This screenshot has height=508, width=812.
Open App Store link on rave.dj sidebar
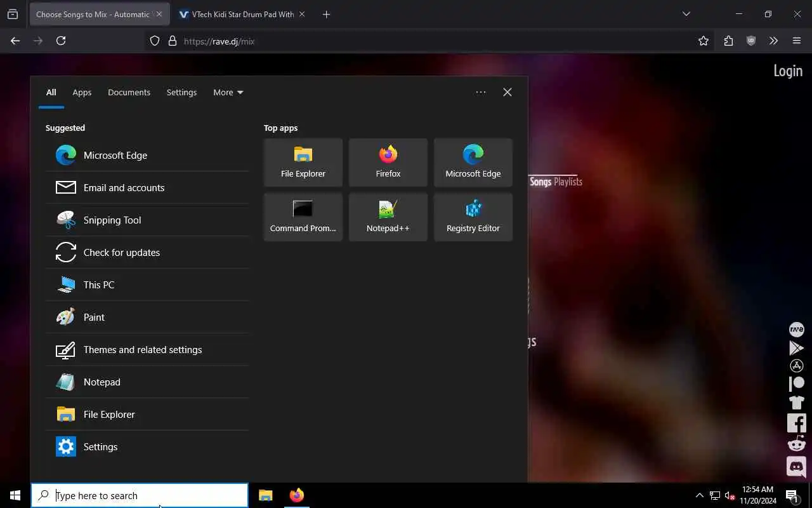pyautogui.click(x=796, y=366)
